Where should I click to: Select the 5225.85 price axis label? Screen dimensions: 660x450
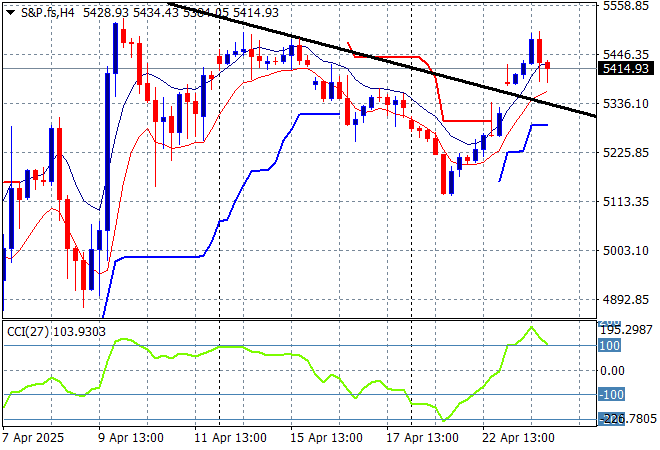pyautogui.click(x=626, y=152)
